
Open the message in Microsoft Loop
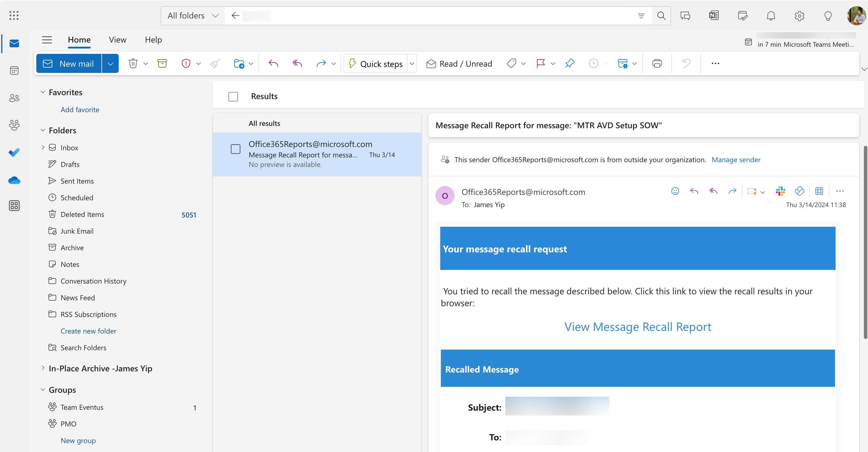tap(799, 191)
